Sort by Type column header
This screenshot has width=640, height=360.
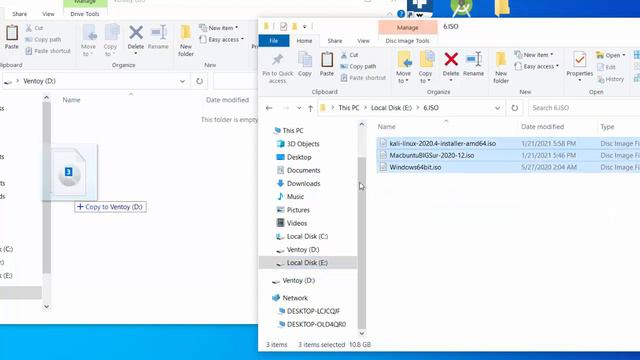point(607,127)
